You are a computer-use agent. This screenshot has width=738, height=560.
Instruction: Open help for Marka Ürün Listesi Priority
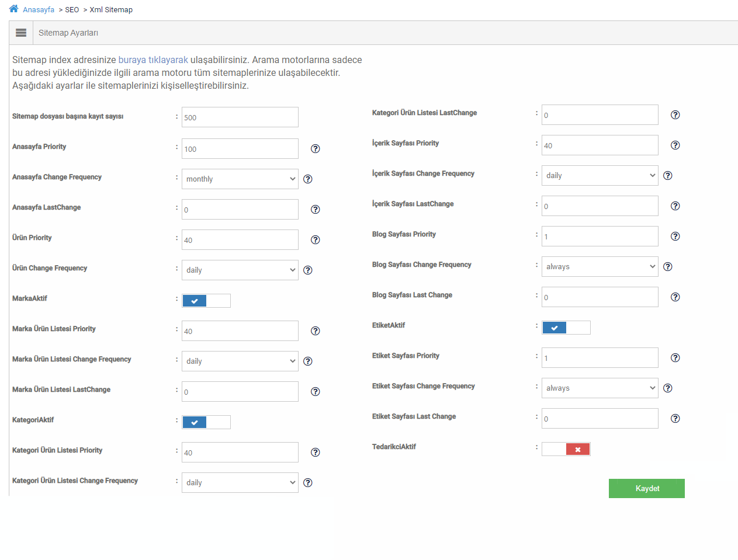[315, 331]
